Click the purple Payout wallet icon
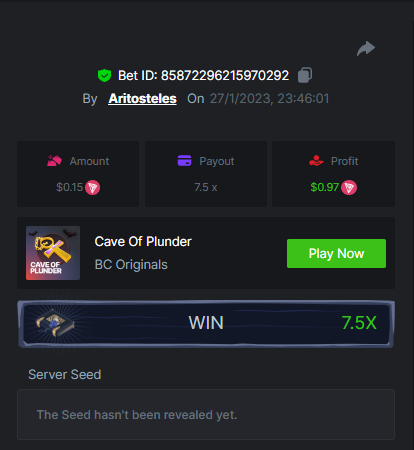 tap(184, 160)
